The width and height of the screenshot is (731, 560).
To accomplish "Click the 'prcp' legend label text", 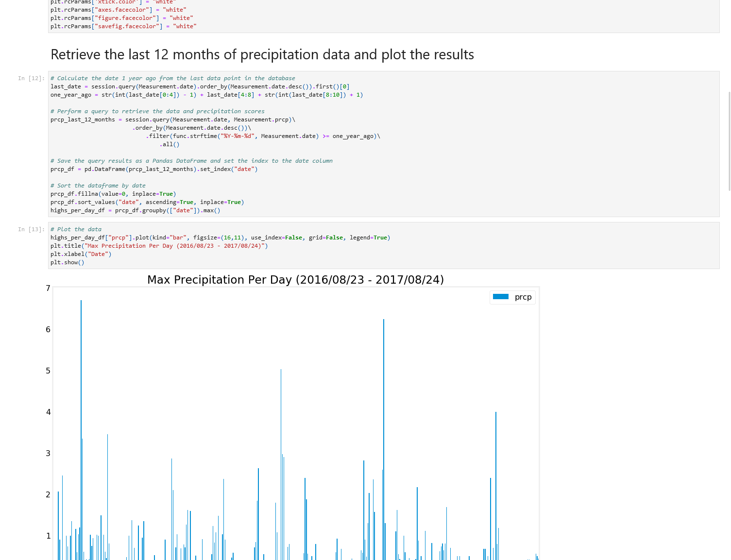I will pos(523,297).
